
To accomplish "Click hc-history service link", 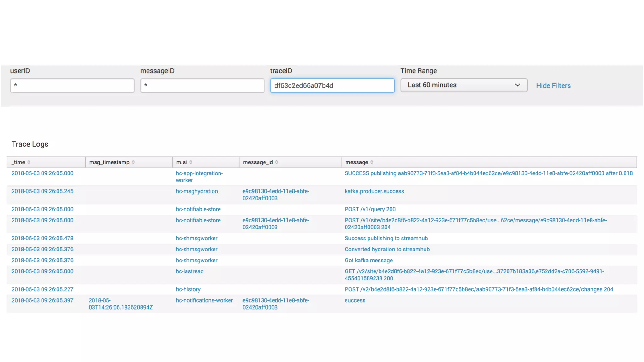I will 188,289.
